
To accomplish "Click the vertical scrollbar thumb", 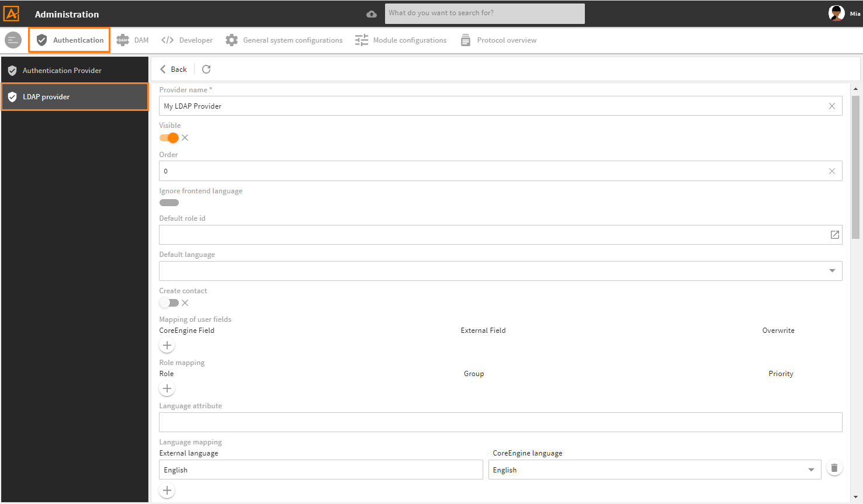I will click(855, 168).
